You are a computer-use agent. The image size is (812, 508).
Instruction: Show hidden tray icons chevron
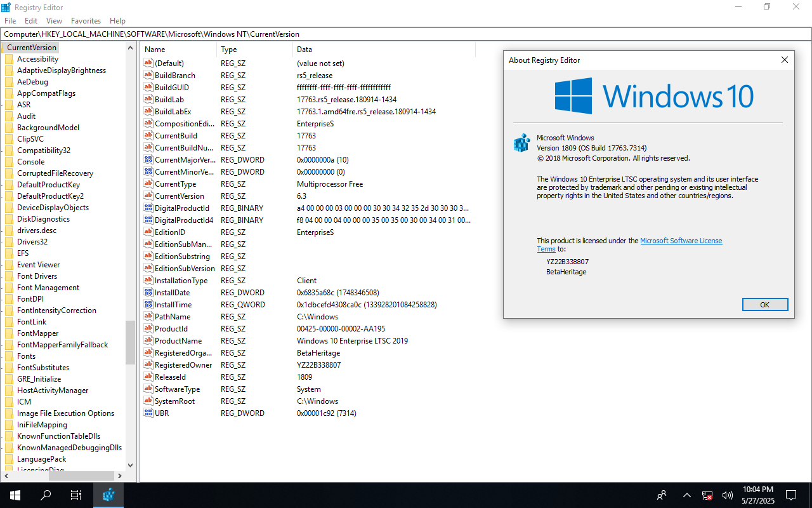[687, 495]
